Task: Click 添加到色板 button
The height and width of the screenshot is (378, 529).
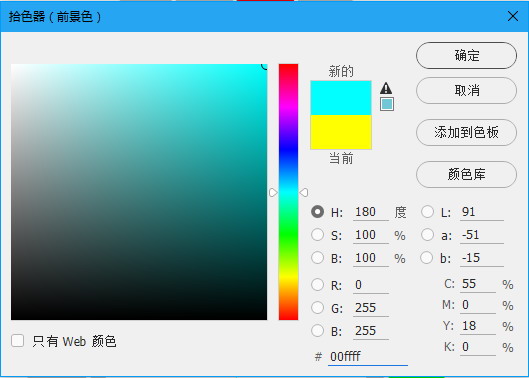Action: (x=466, y=132)
